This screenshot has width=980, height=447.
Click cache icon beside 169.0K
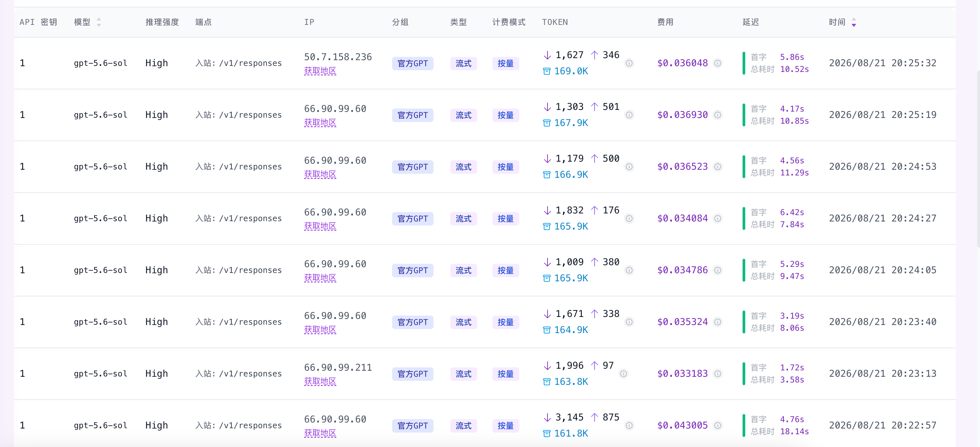[546, 71]
